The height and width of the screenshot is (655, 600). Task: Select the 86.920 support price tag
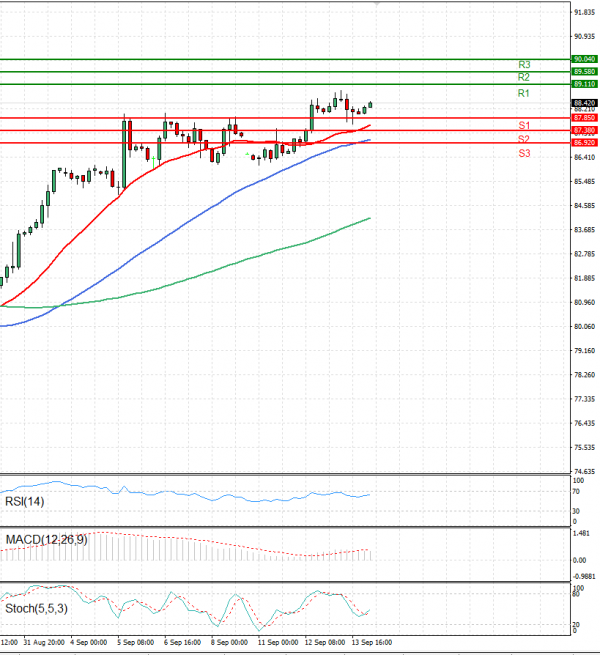tap(585, 143)
